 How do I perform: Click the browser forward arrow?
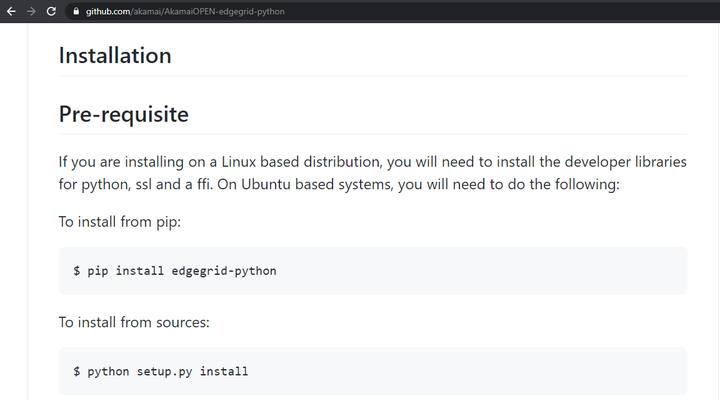31,11
